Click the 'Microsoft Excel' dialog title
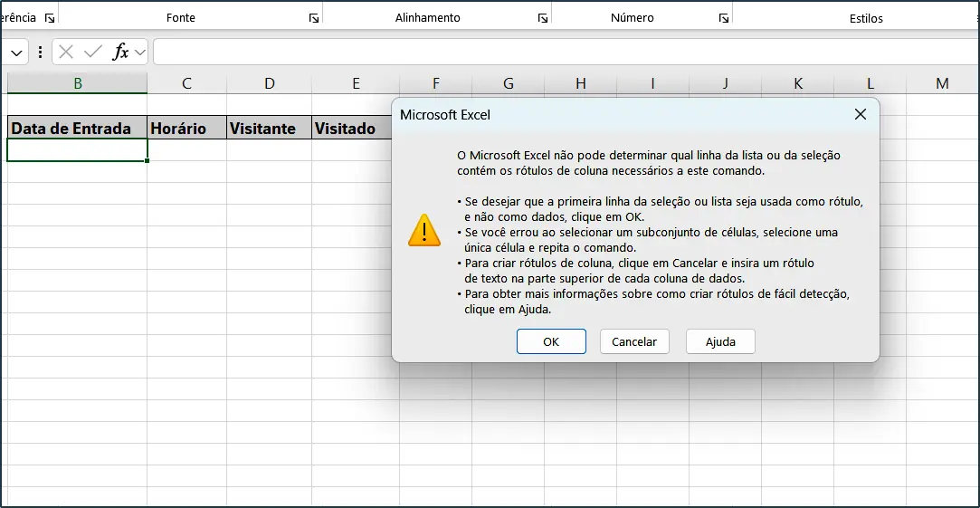Viewport: 980px width, 508px height. (x=445, y=114)
